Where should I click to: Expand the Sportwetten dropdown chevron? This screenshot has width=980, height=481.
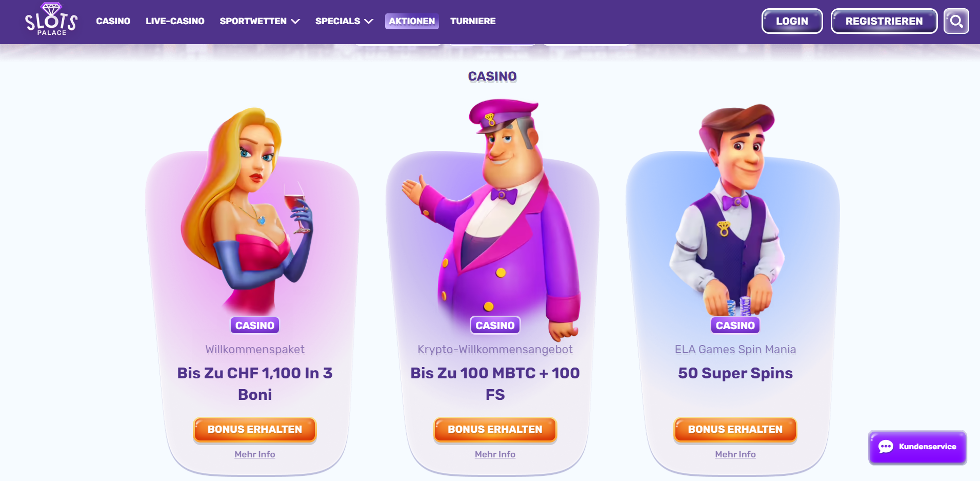tap(295, 21)
